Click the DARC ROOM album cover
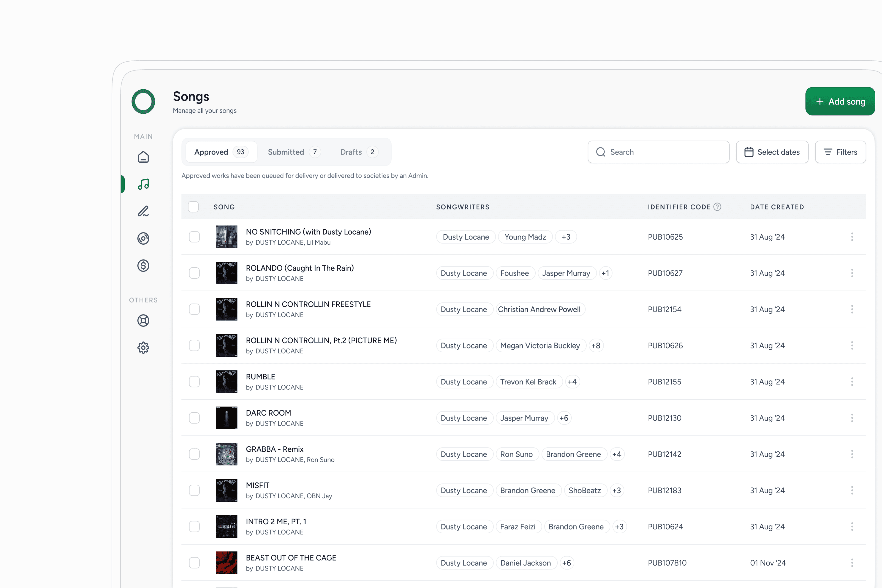The height and width of the screenshot is (588, 882). pos(226,418)
